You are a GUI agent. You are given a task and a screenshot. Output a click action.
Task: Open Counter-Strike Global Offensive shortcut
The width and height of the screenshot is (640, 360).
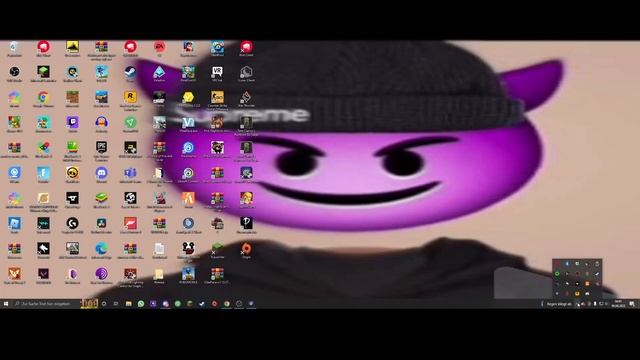217,101
